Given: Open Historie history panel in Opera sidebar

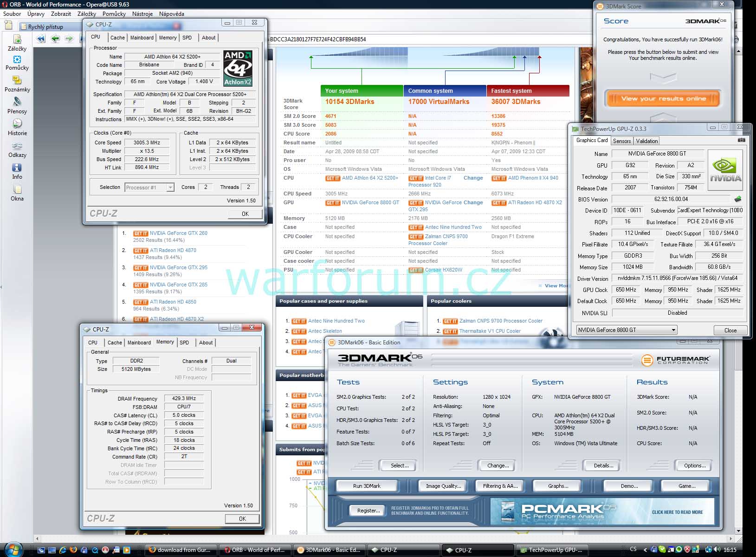Looking at the screenshot, I should [x=17, y=128].
